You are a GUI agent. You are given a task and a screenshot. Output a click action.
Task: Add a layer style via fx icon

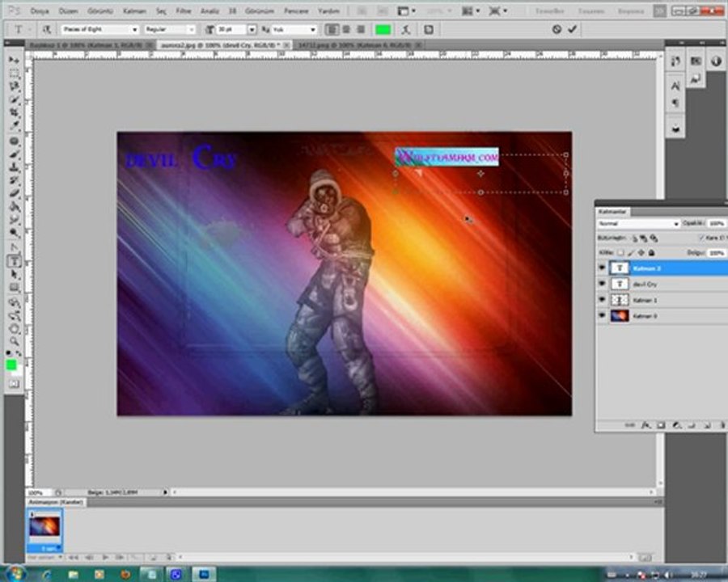coord(645,424)
